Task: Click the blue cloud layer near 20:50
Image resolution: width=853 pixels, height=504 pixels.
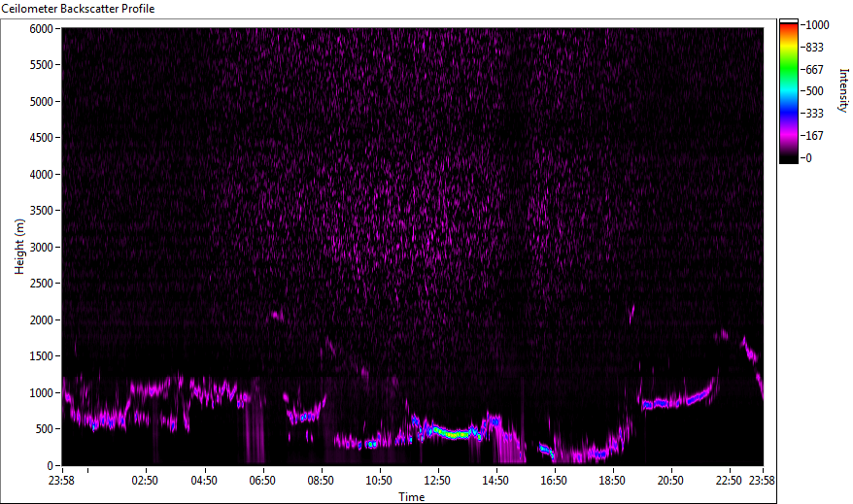Action: click(661, 403)
